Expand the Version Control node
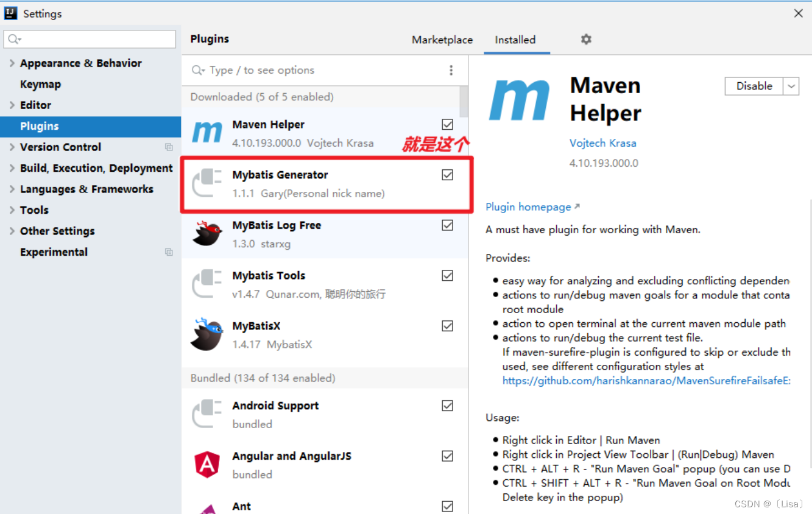812x514 pixels. tap(12, 147)
